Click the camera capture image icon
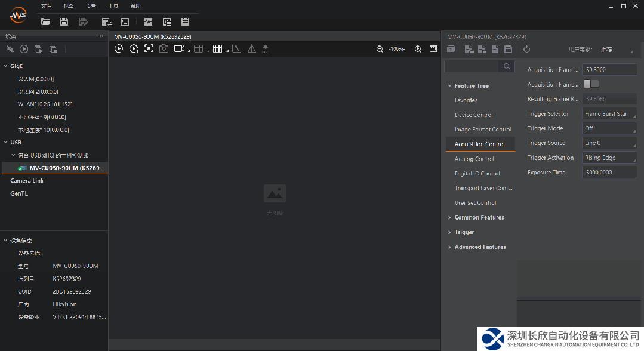644x351 pixels. point(164,49)
